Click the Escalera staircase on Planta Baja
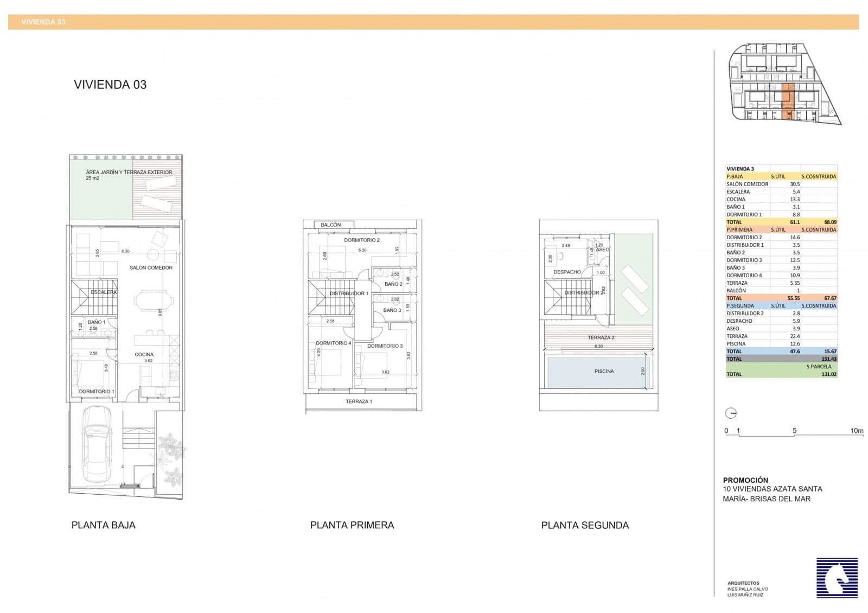The height and width of the screenshot is (613, 868). click(x=94, y=297)
